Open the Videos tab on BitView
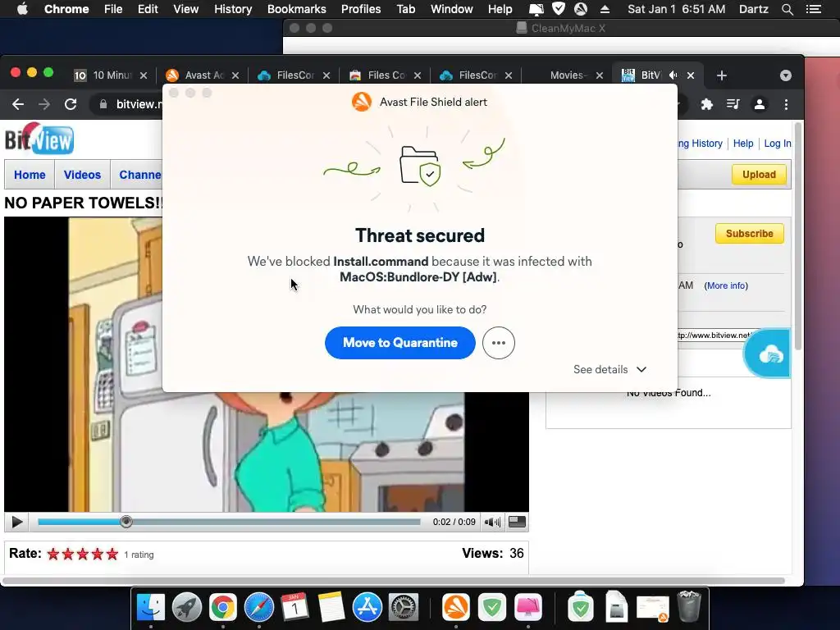The image size is (840, 630). (x=82, y=175)
